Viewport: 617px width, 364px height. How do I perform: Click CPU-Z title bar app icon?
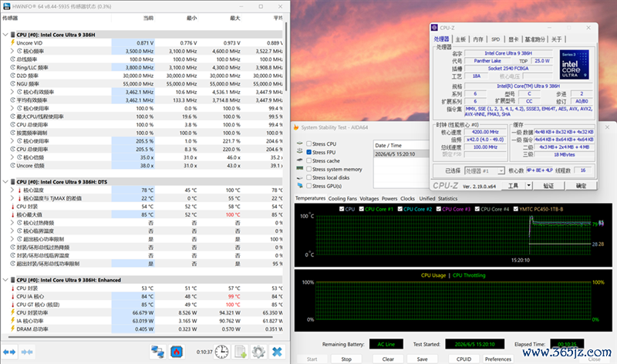click(x=434, y=28)
